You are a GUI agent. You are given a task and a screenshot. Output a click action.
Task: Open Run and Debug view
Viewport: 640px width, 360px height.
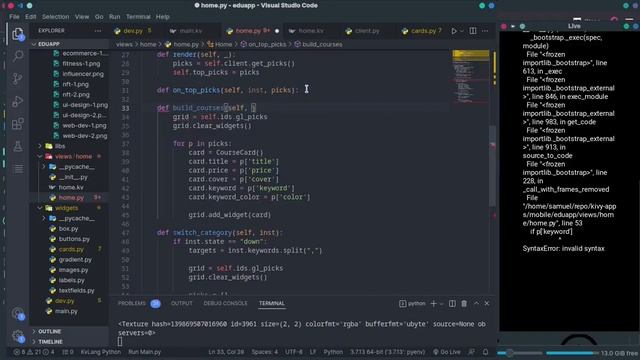pos(18,101)
